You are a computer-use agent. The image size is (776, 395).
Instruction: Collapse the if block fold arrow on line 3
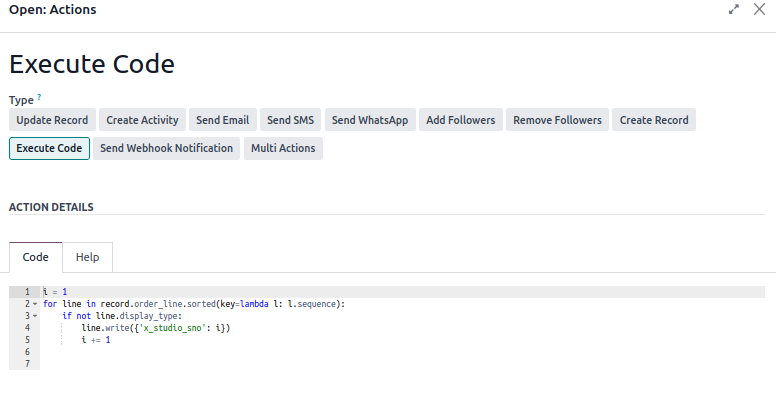[x=35, y=316]
